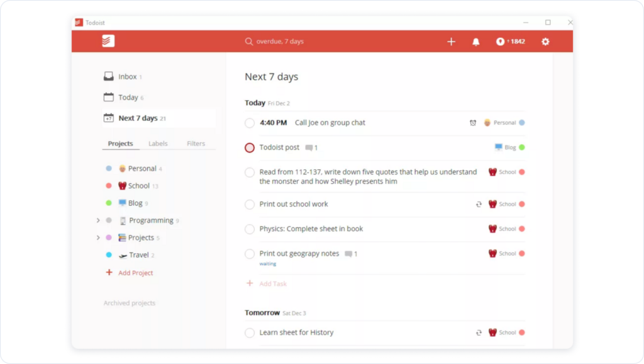Viewport: 644px width, 364px height.
Task: Click reminder alarm icon on Call Joe task
Action: tap(473, 123)
